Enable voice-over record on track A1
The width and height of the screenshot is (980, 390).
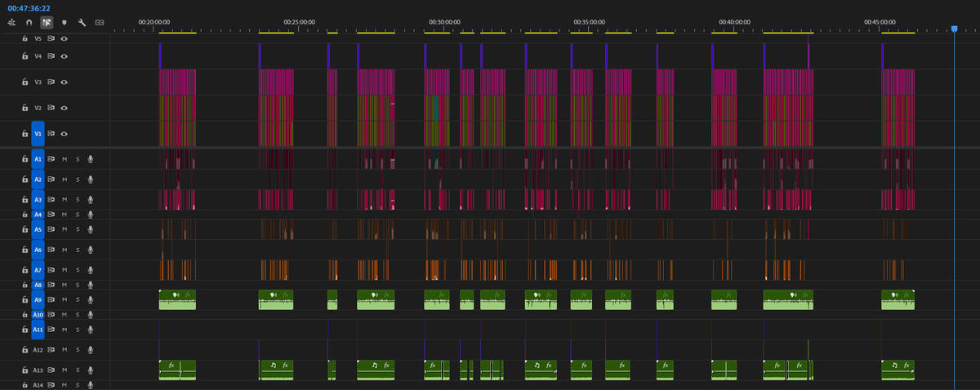click(x=90, y=159)
